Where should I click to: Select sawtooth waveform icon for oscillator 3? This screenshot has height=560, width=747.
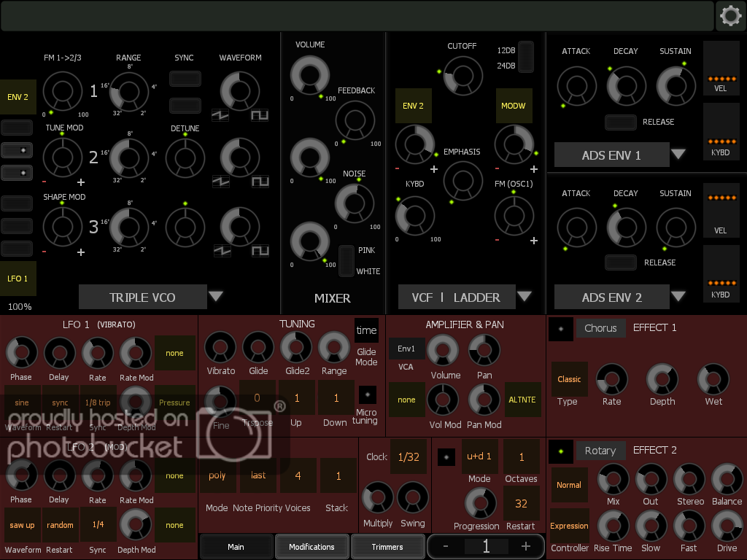[222, 251]
